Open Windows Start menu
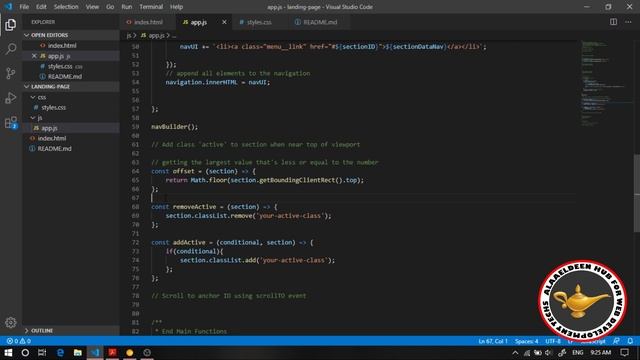This screenshot has width=640, height=360. pos(8,353)
